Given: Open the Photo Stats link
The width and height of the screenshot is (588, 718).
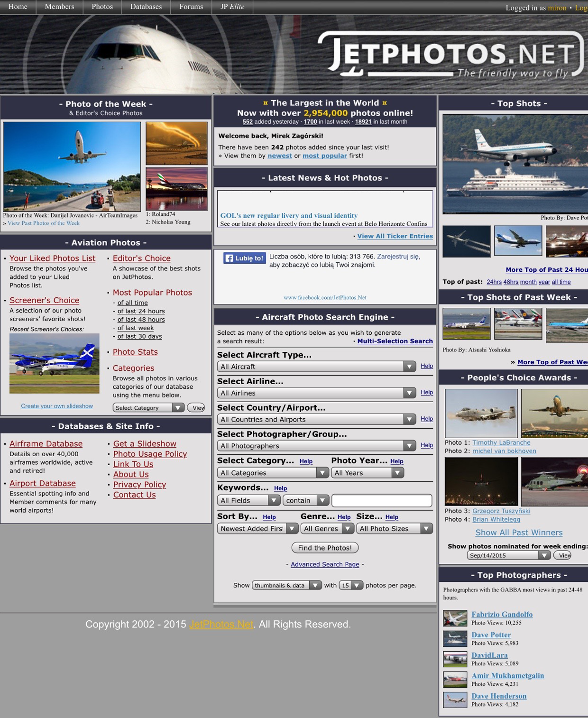Looking at the screenshot, I should tap(135, 352).
